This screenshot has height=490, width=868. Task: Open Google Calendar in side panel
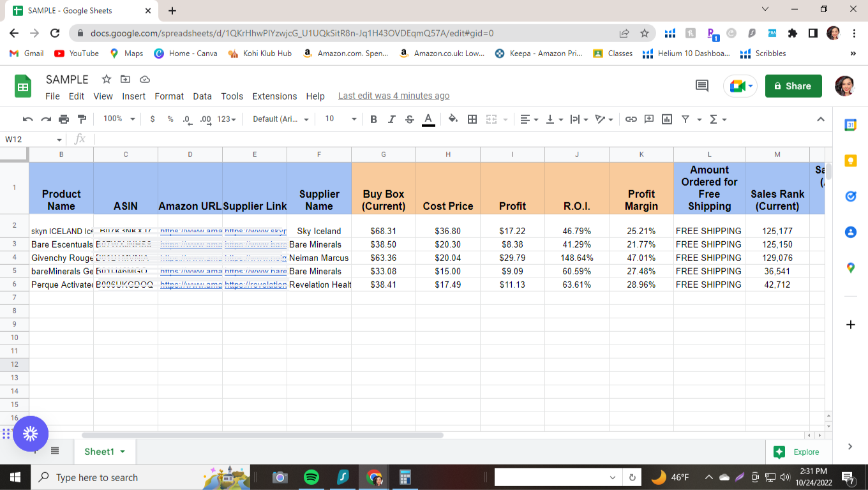(x=850, y=126)
